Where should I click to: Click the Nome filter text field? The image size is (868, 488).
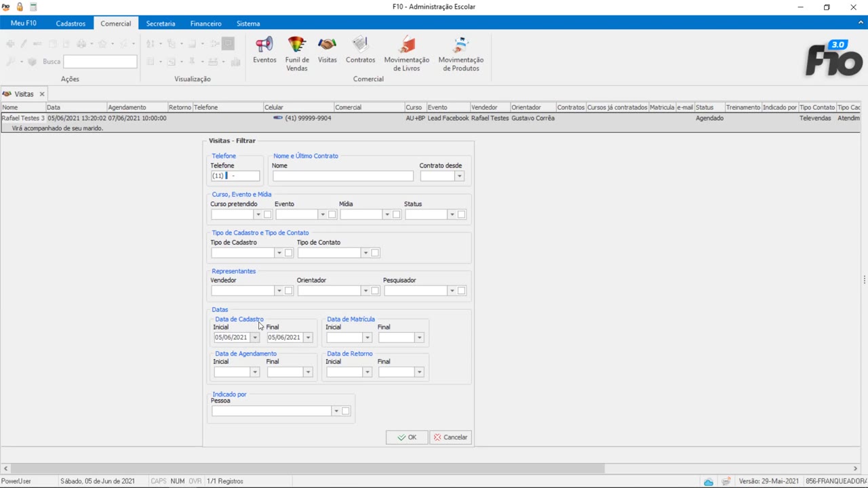(x=342, y=176)
